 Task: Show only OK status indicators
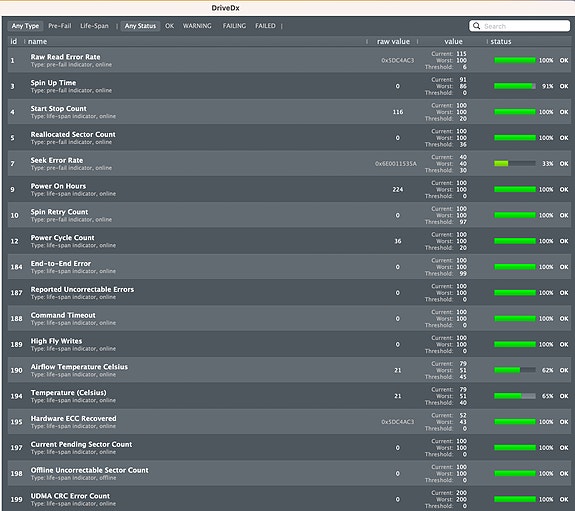pyautogui.click(x=169, y=26)
